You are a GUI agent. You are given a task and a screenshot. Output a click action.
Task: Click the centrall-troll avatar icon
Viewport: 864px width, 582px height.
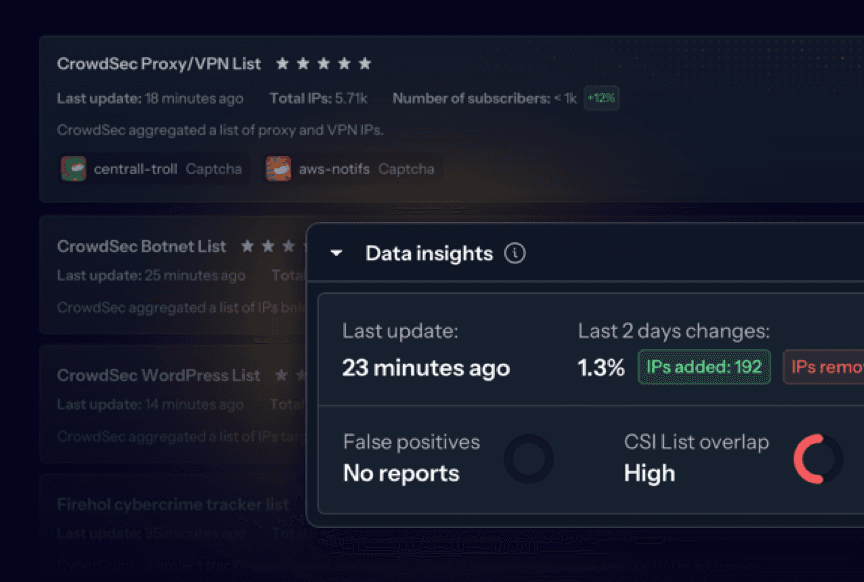pos(73,168)
